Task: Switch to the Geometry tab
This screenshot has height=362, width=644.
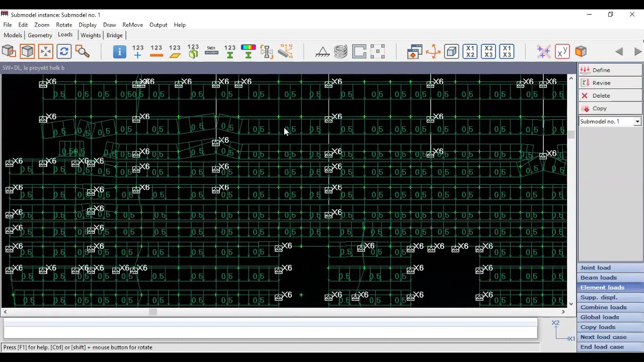Action: 40,35
